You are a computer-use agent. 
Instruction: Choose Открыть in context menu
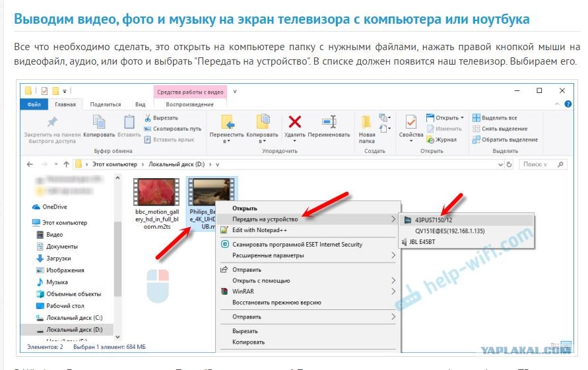(308, 208)
